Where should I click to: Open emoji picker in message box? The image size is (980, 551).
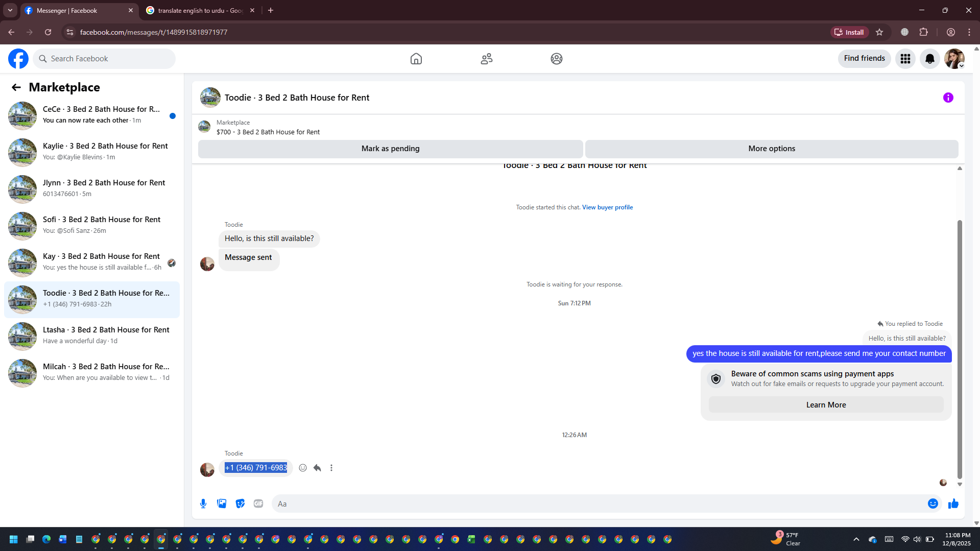(933, 504)
